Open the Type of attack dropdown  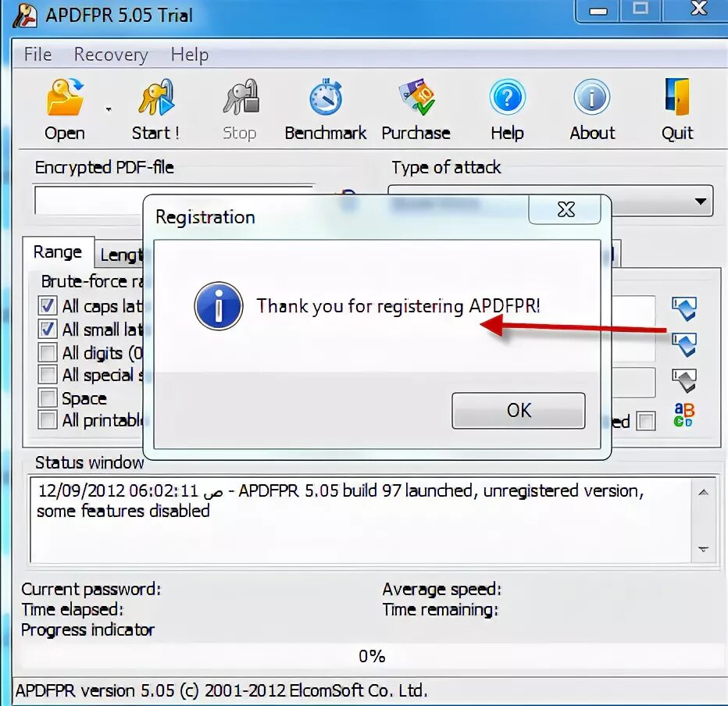[702, 201]
